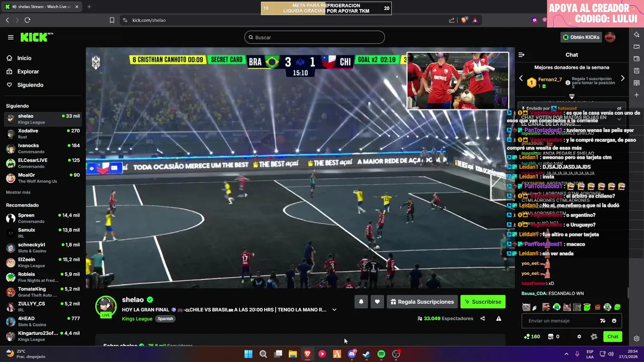This screenshot has height=362, width=644.
Task: Open the 7TV emote menu in chat input
Action: point(603,321)
